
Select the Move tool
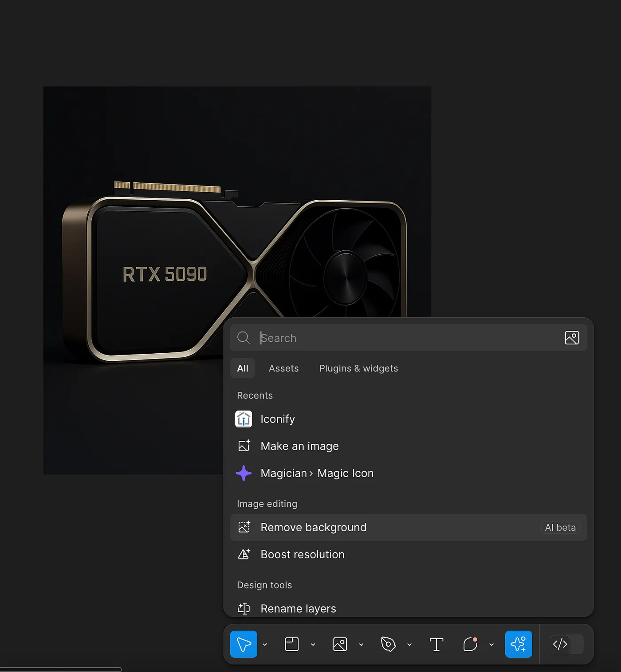(243, 644)
